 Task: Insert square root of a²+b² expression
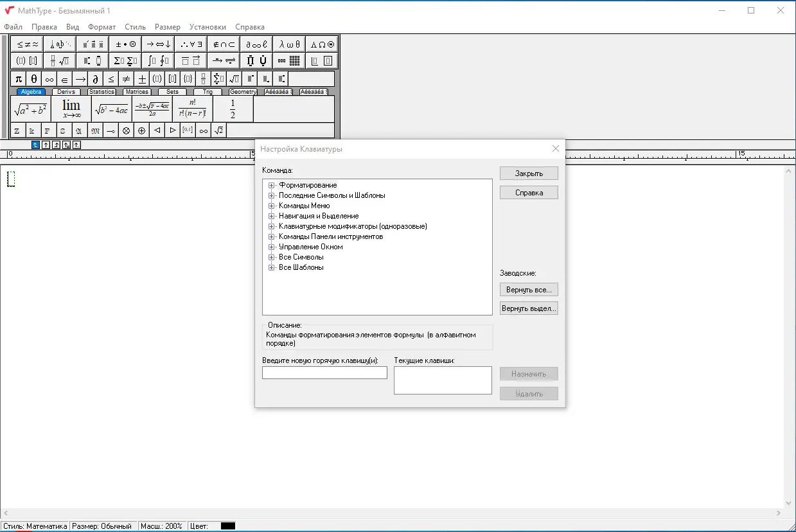(x=31, y=109)
